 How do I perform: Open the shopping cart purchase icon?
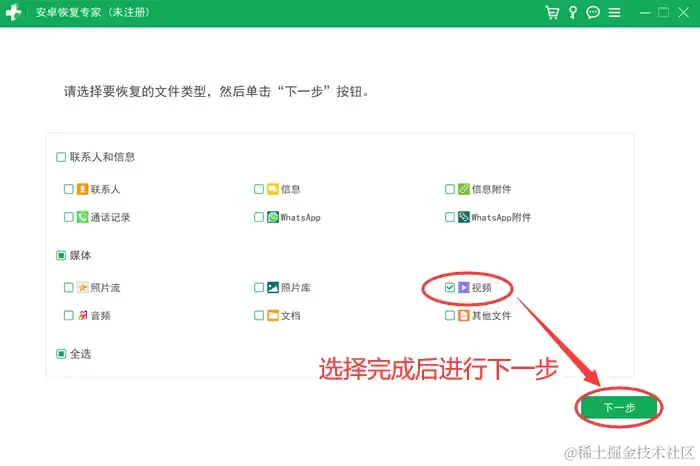pyautogui.click(x=552, y=12)
